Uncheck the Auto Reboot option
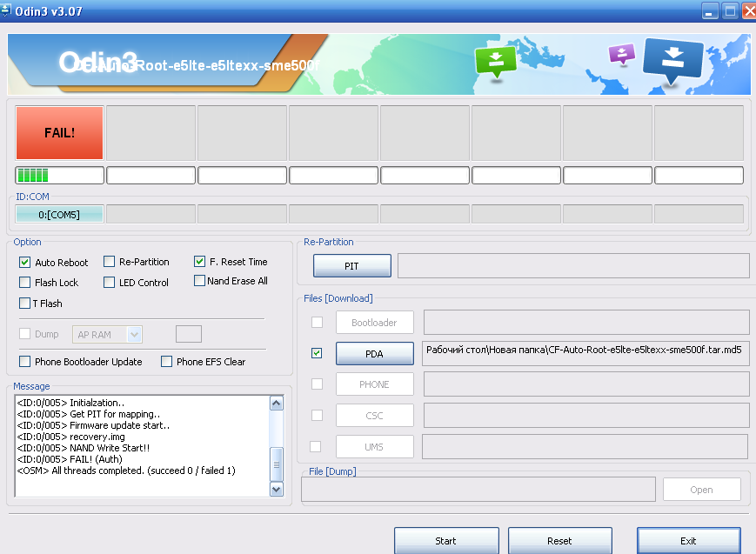The height and width of the screenshot is (554, 756). 24,262
